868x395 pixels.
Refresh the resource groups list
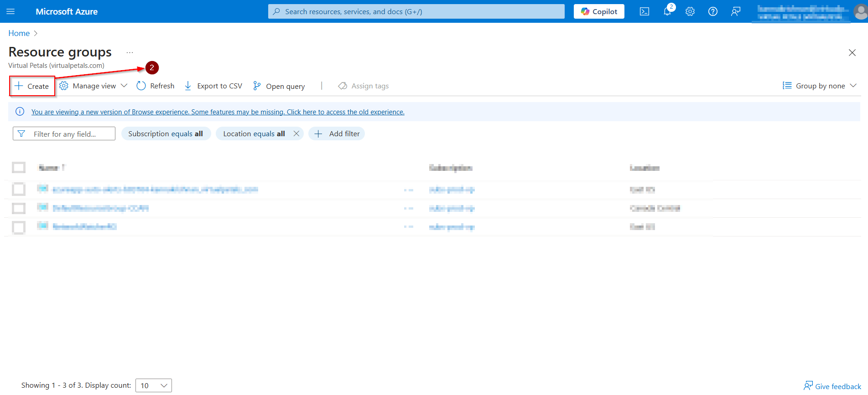[156, 86]
